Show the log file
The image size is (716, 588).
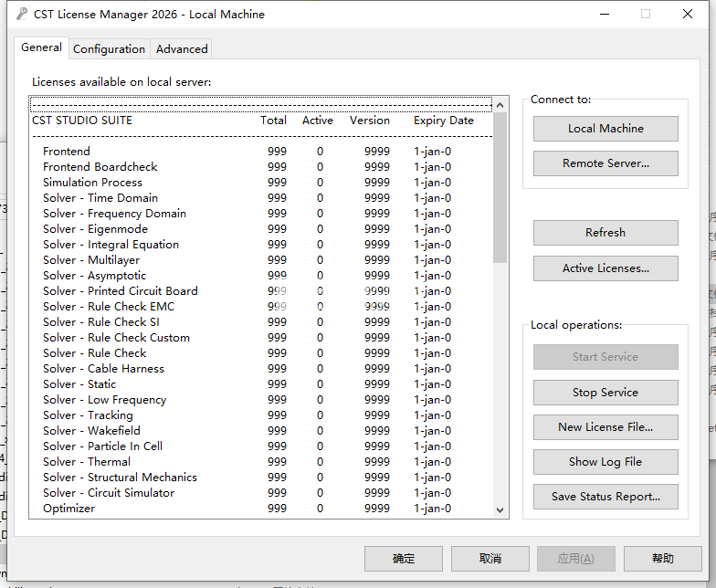[x=605, y=462]
